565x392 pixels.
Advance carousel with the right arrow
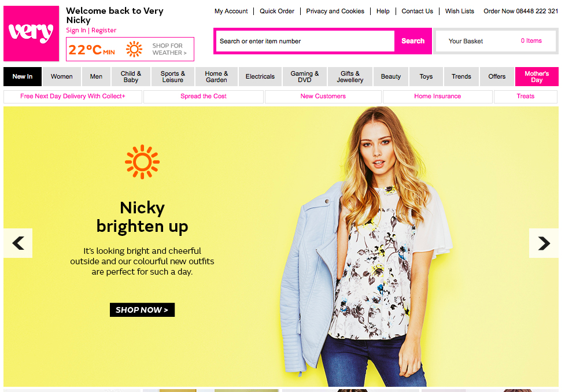544,243
